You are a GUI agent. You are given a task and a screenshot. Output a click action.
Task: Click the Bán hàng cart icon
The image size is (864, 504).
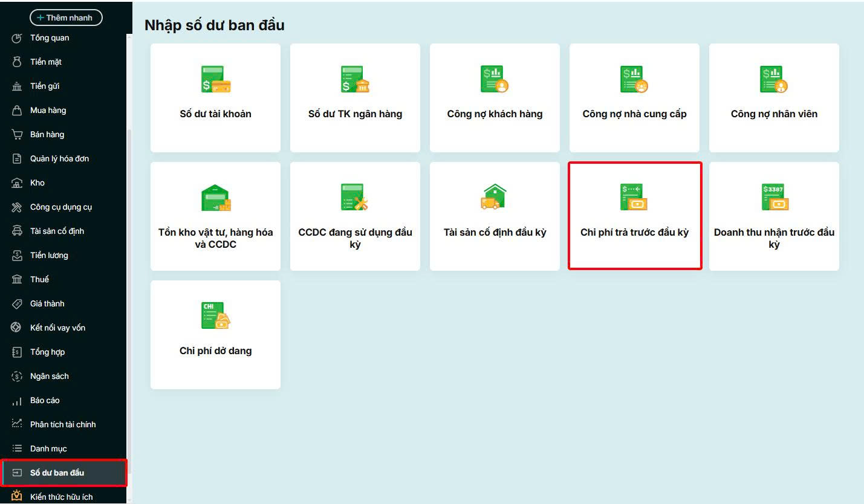(x=17, y=135)
